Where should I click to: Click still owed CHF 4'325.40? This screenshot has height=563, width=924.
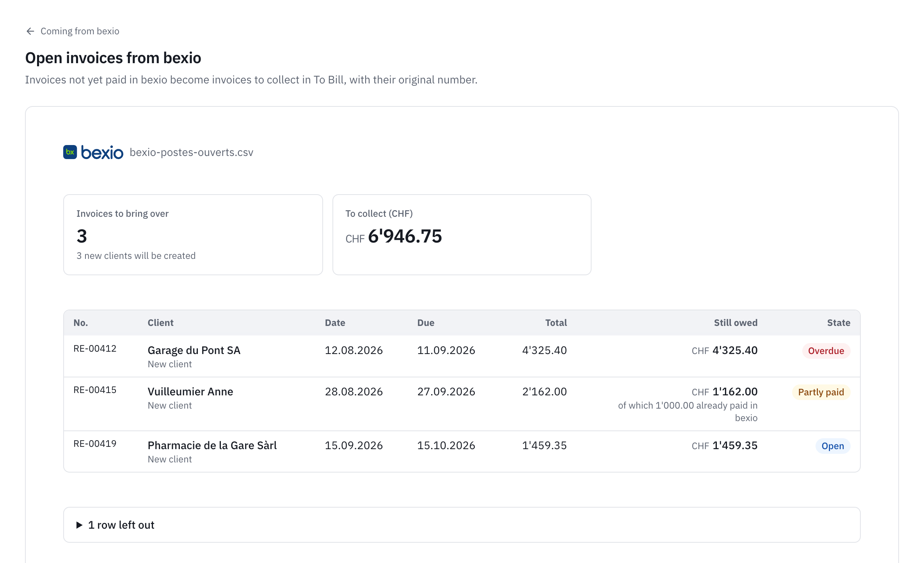coord(725,350)
